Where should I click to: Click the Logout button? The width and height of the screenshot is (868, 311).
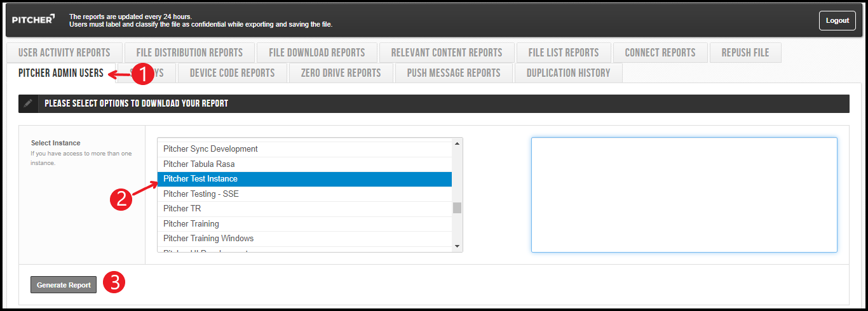[837, 20]
